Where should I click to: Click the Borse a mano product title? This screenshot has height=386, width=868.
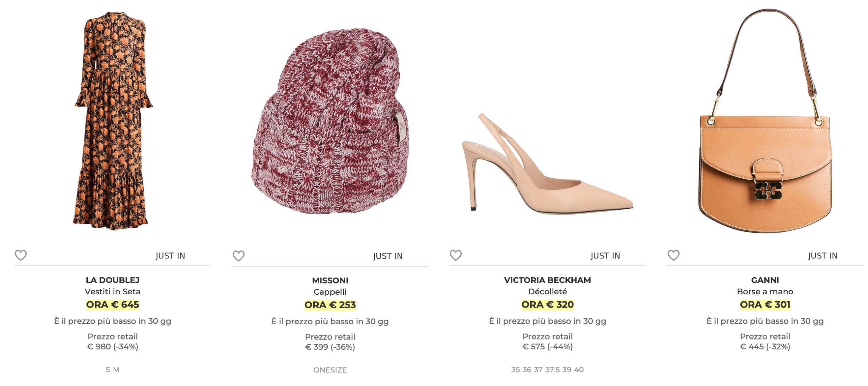click(x=765, y=292)
